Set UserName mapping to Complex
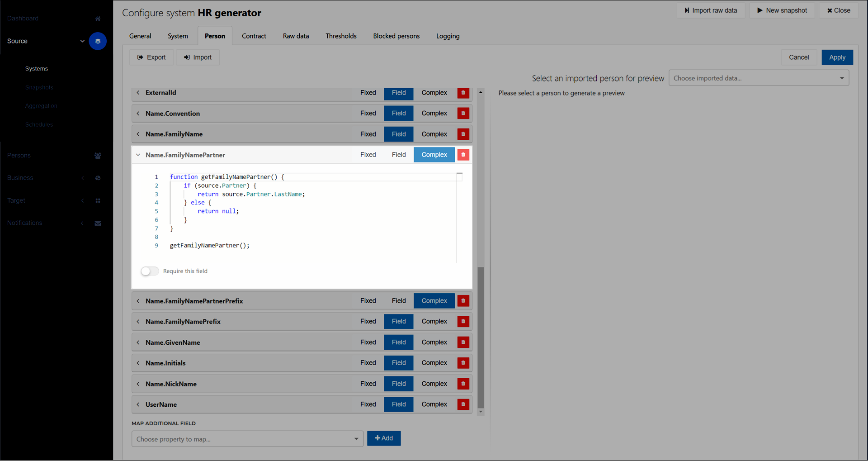 (x=434, y=404)
